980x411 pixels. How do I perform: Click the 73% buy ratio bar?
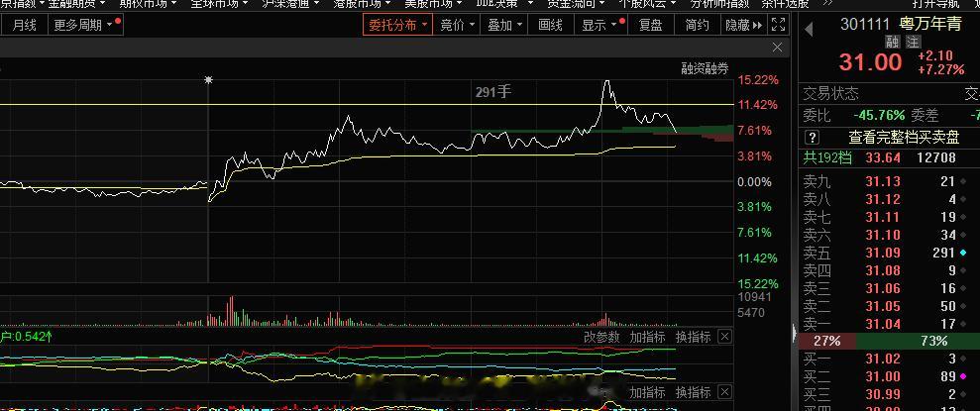pos(918,342)
